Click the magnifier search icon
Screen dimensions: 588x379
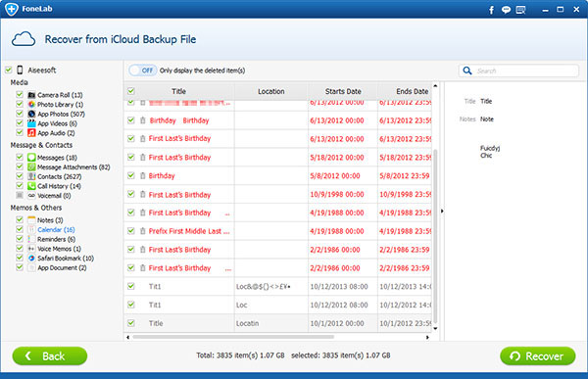click(467, 71)
